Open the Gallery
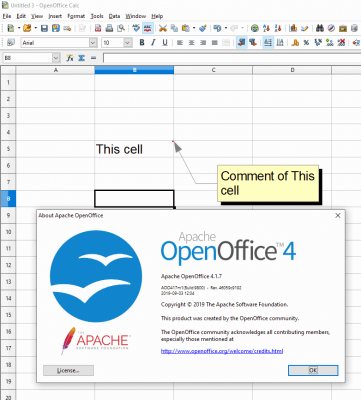 (343, 28)
